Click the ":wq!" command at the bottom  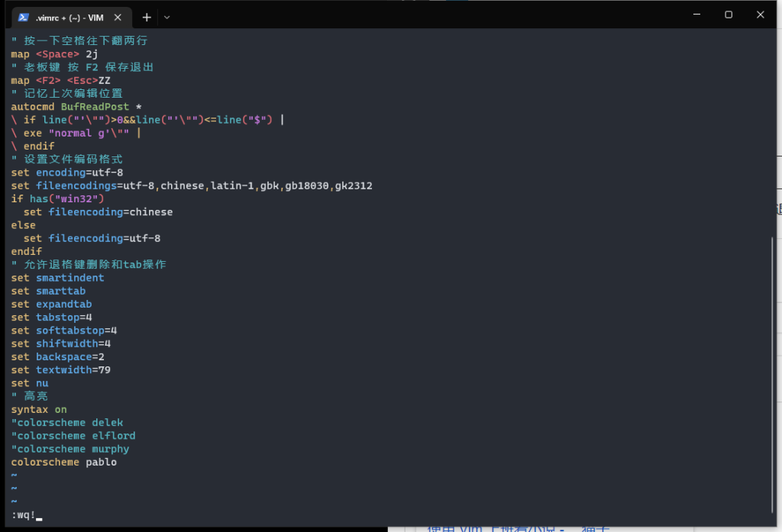(23, 514)
